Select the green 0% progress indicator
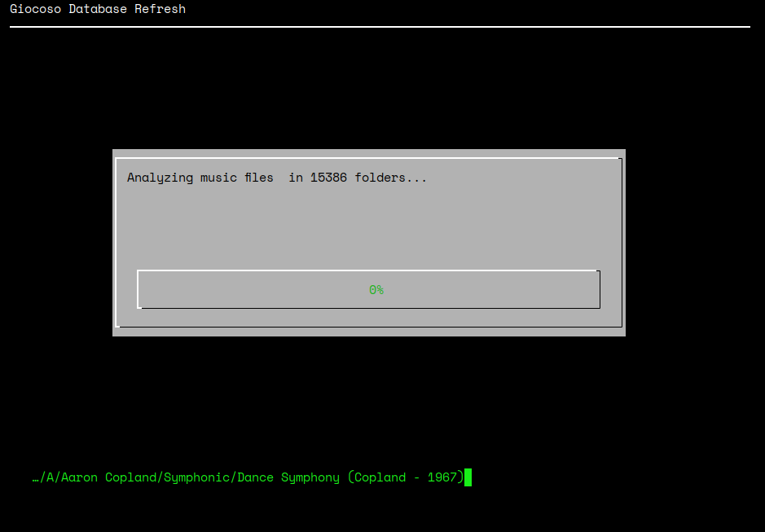765x532 pixels. point(376,289)
